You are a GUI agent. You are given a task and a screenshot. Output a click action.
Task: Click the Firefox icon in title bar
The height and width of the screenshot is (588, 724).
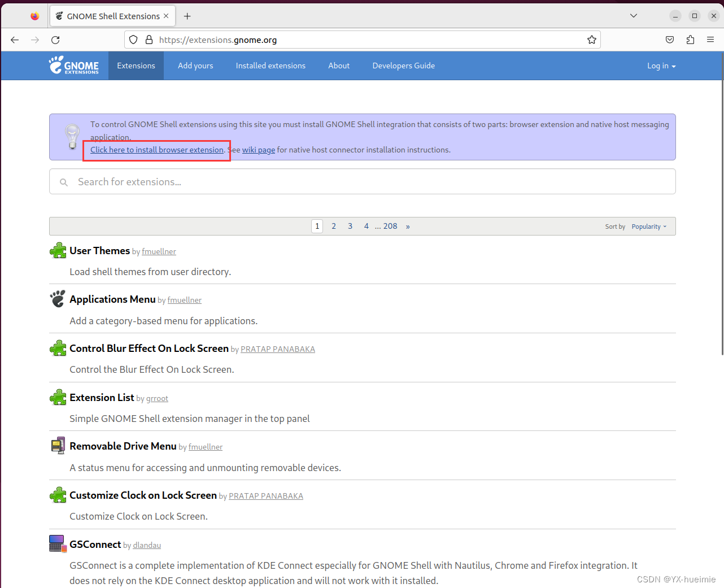click(35, 16)
